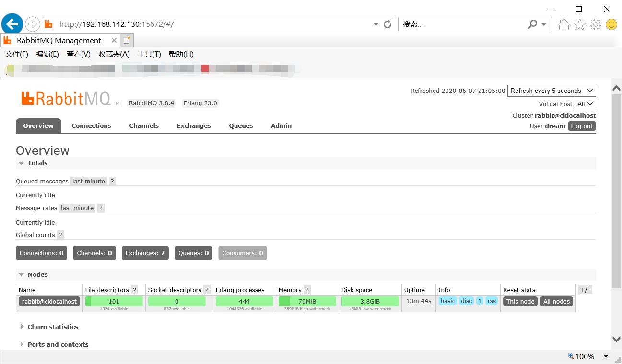The image size is (622, 364).
Task: Change Message rates last minute range
Action: (x=77, y=208)
